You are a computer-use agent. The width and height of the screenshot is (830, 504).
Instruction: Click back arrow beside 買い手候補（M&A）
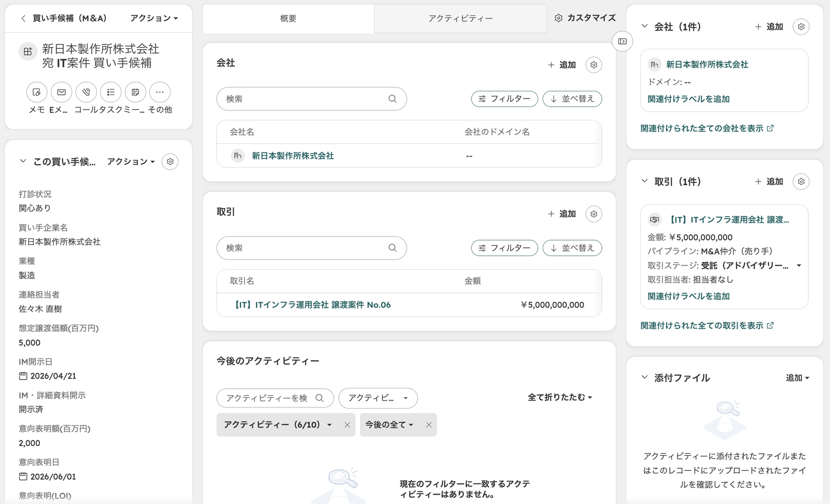(x=23, y=18)
